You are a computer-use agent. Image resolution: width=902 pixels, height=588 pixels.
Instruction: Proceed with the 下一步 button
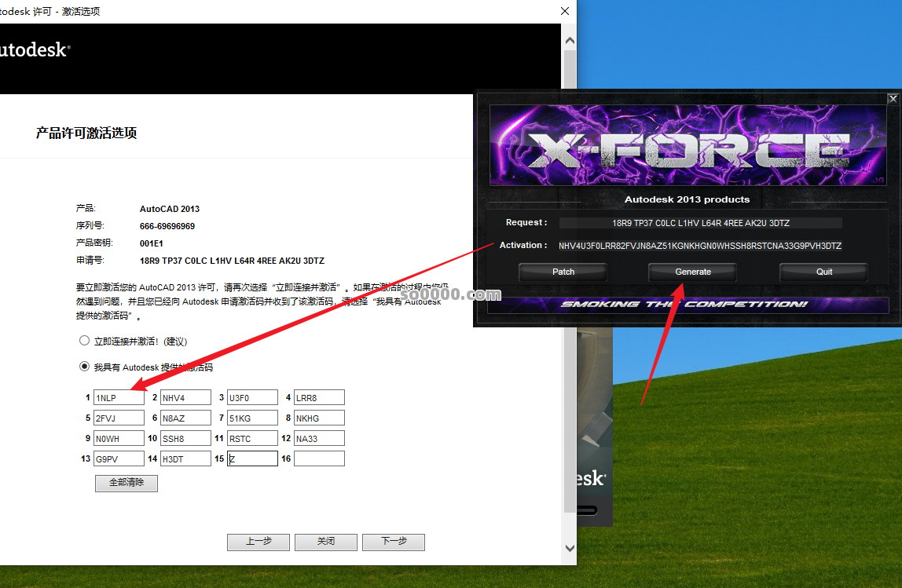(394, 542)
